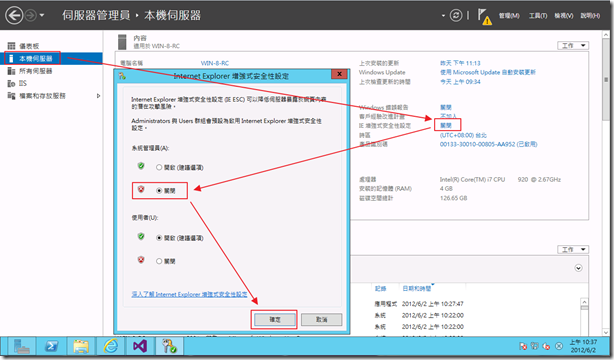Close the IE enhanced security dialog
Image resolution: width=614 pixels, height=360 pixels.
pyautogui.click(x=339, y=74)
